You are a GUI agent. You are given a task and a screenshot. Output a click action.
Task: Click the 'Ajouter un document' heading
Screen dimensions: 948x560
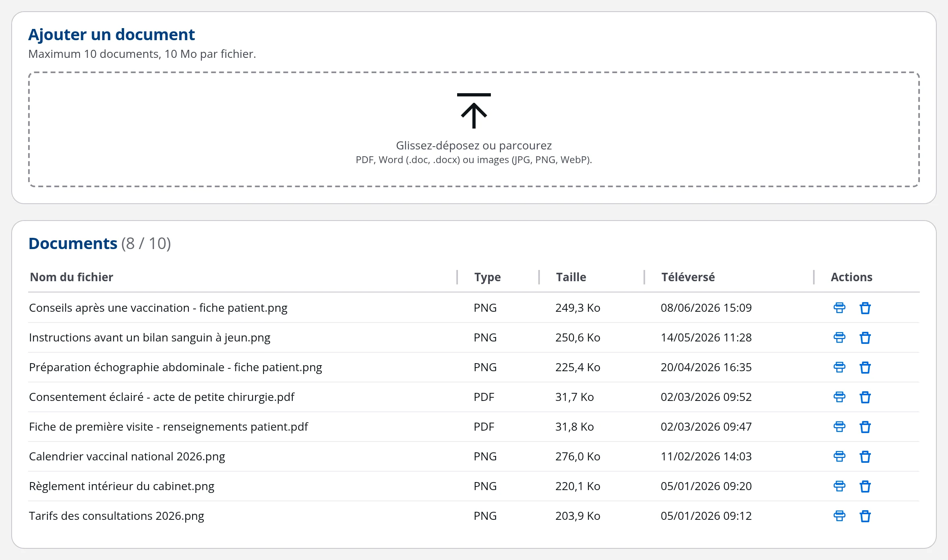111,35
